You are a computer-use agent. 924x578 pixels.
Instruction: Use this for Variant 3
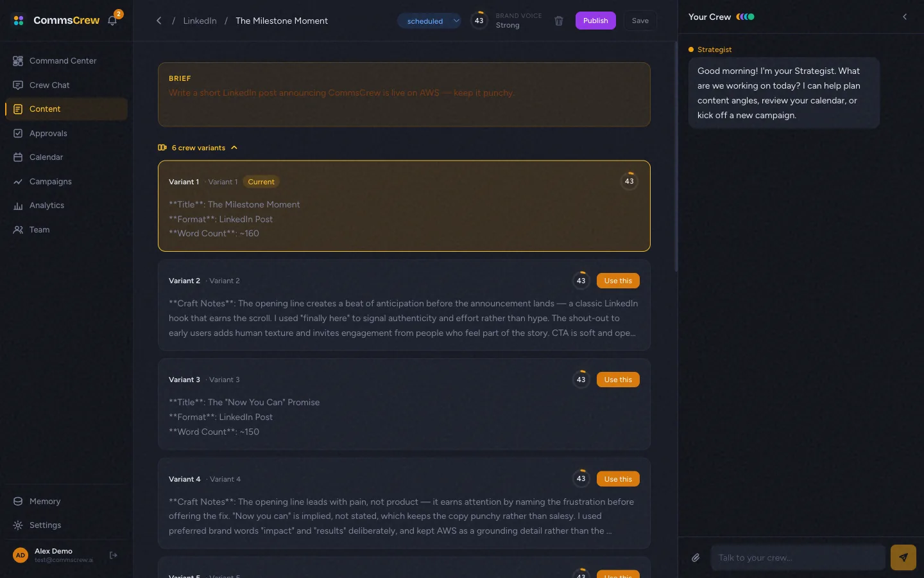click(618, 380)
